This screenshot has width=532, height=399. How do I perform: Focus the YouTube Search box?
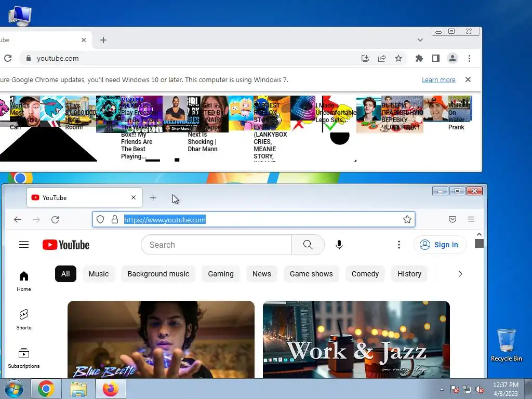(216, 245)
